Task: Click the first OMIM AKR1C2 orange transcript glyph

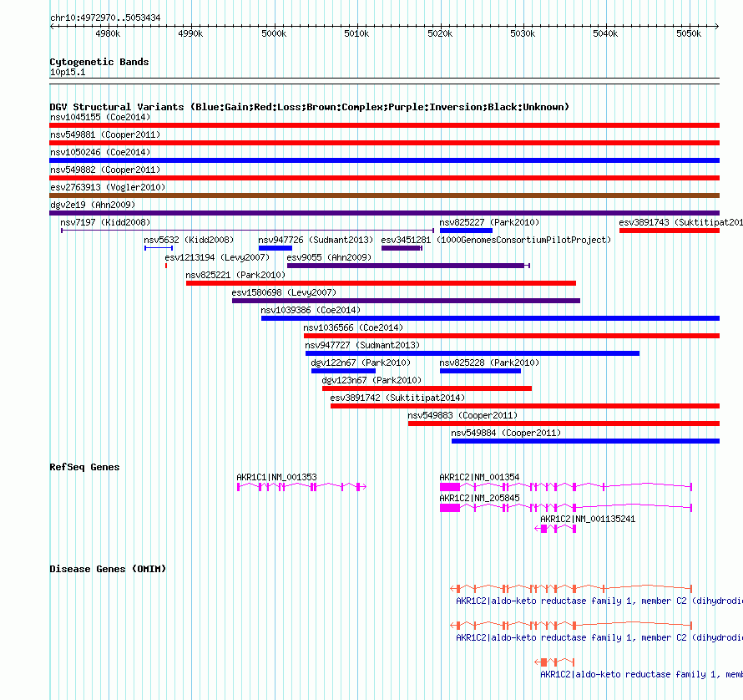Action: coord(571,589)
